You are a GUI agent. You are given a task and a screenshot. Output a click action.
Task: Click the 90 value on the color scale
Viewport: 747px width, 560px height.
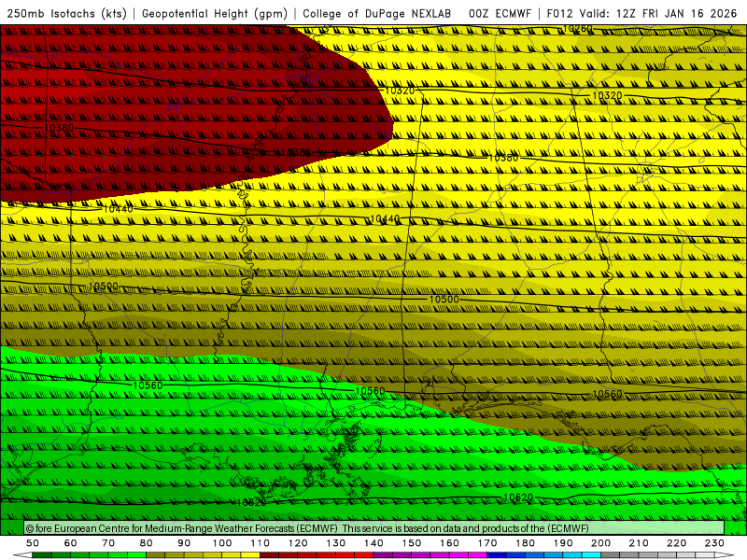coord(184,543)
